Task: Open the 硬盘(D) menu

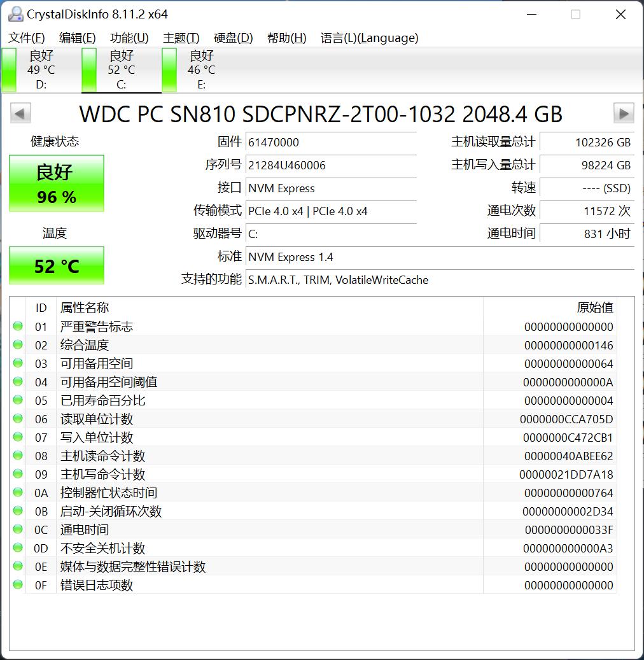Action: pyautogui.click(x=233, y=38)
